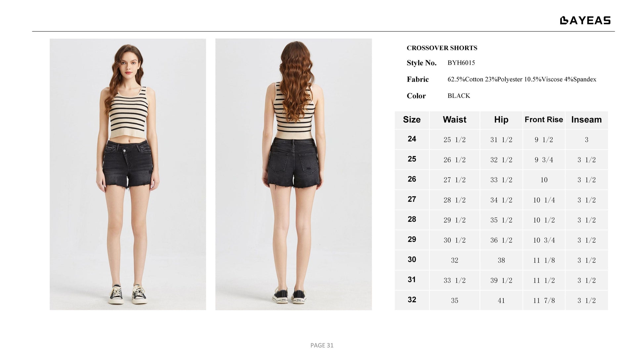Viewport: 644px width, 362px height.
Task: Select the Color label
Action: (x=416, y=96)
